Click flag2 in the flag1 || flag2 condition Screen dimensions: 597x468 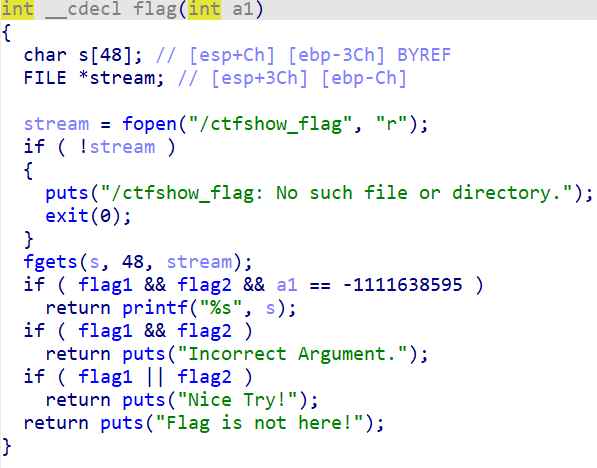[204, 377]
